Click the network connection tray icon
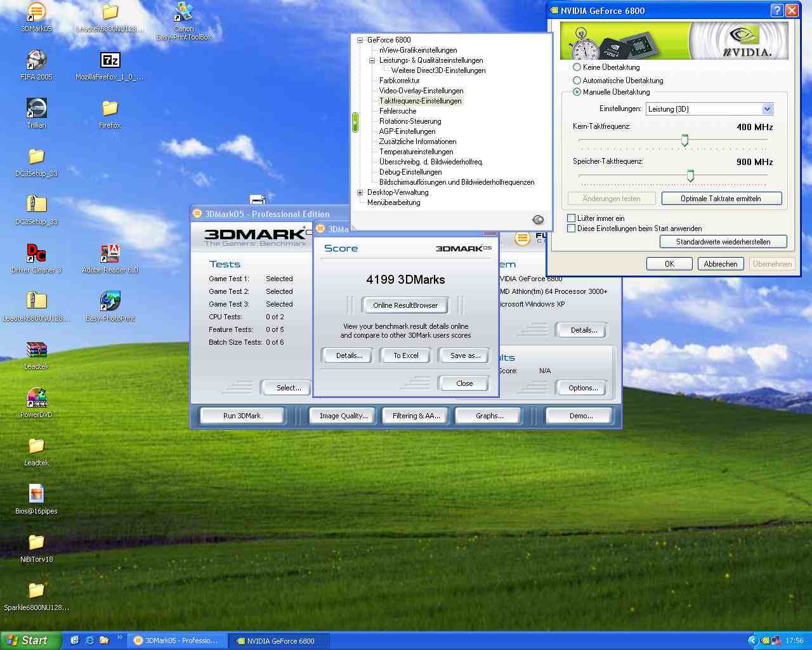 click(x=776, y=640)
